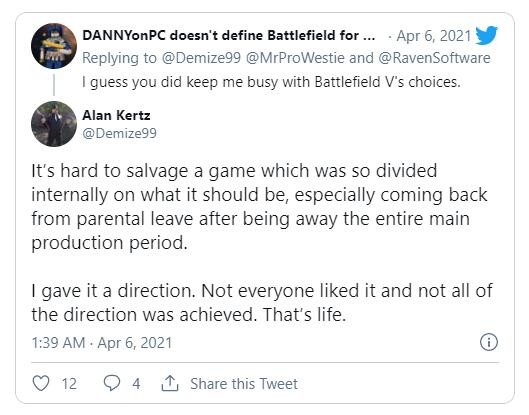The height and width of the screenshot is (415, 529).
Task: Click the 4 replies count
Action: [136, 384]
